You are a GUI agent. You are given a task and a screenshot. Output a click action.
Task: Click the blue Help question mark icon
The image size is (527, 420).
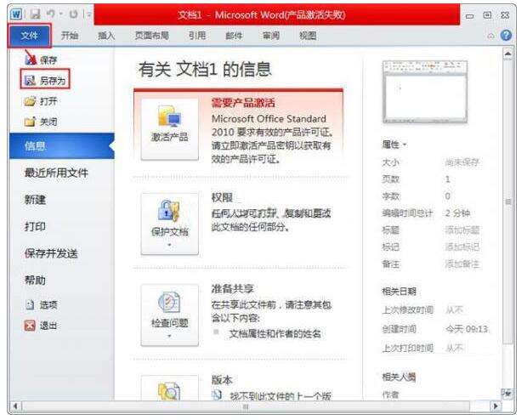tap(506, 36)
